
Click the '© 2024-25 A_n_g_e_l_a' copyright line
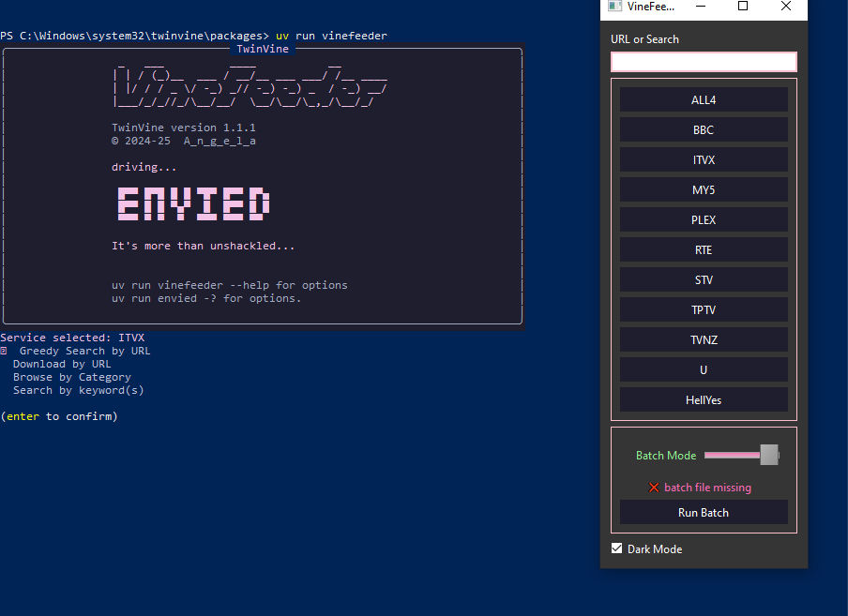coord(183,141)
